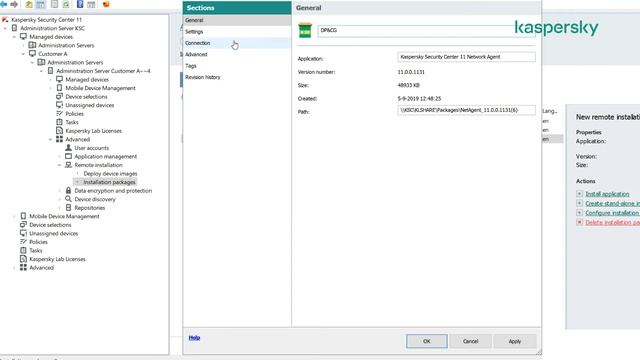This screenshot has height=360, width=640.
Task: Click the Install application link
Action: coord(607,194)
